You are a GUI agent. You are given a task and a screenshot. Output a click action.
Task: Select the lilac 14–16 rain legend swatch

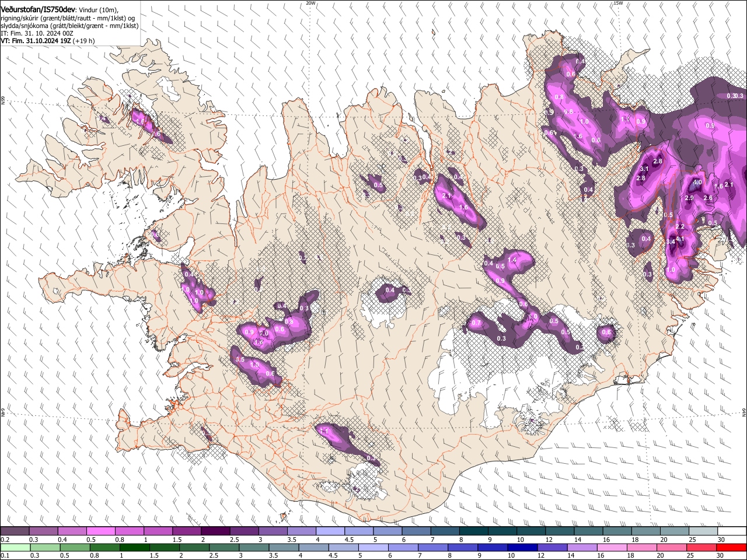581,547
